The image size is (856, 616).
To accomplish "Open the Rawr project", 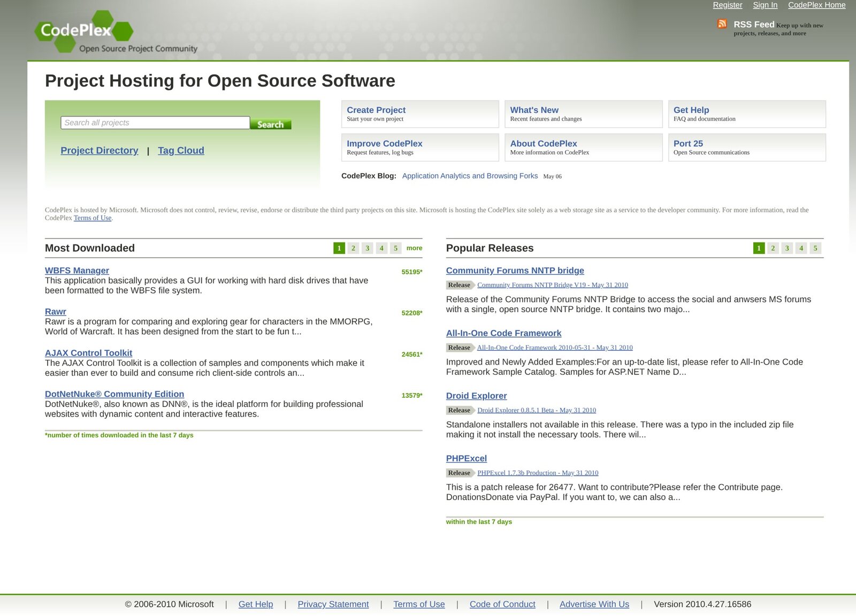I will pyautogui.click(x=56, y=312).
